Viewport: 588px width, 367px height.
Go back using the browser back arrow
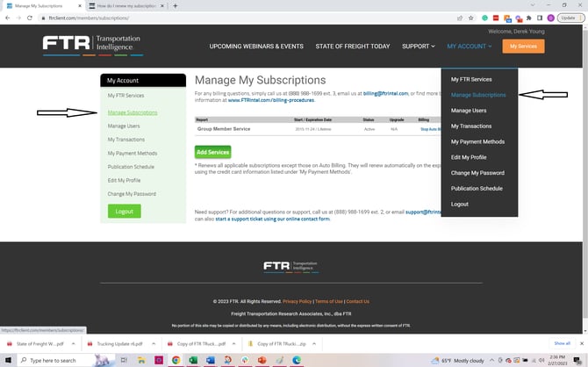pyautogui.click(x=8, y=18)
